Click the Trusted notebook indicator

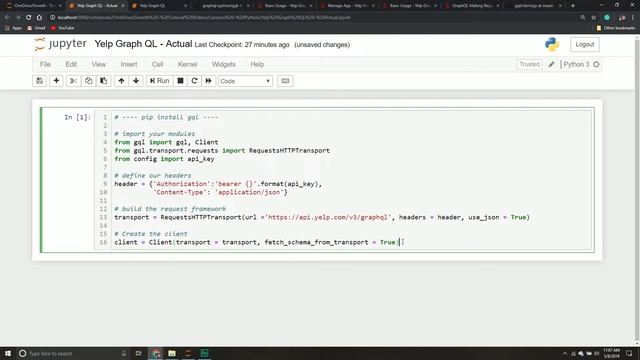(529, 64)
